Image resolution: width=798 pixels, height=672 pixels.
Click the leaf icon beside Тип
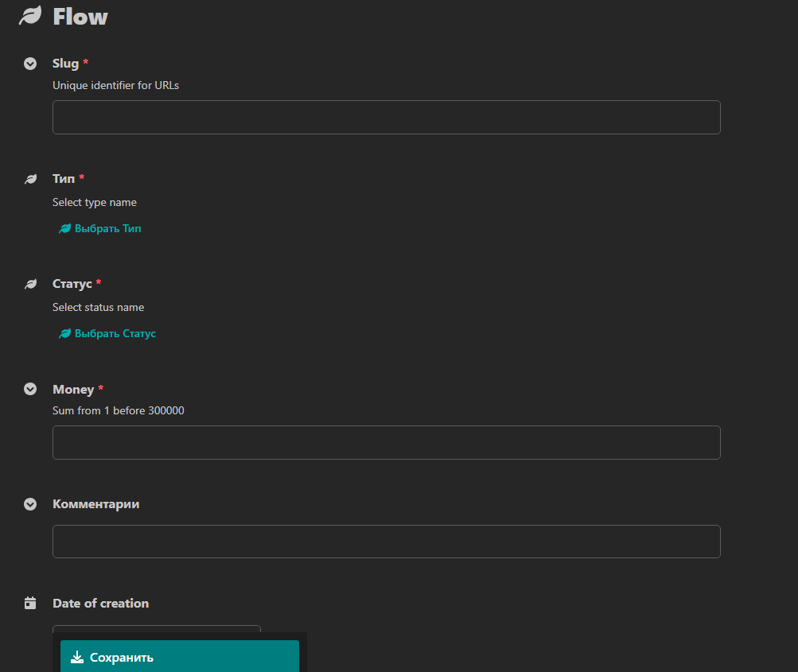[30, 179]
